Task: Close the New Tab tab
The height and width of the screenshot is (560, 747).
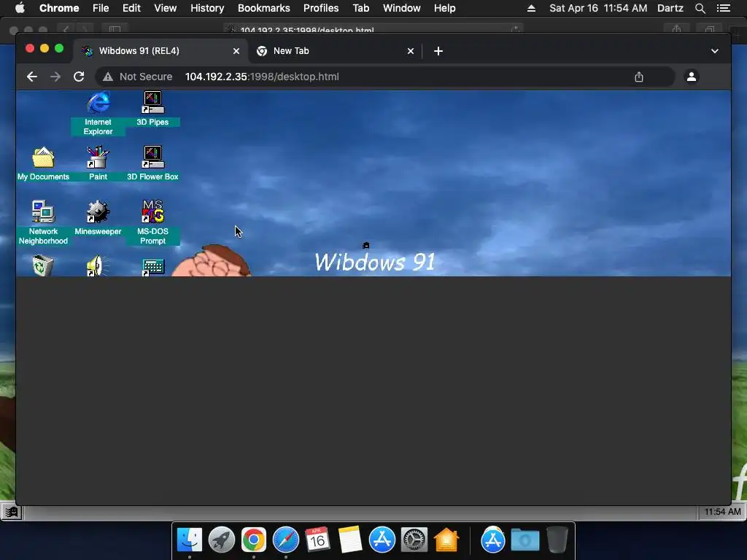Action: point(411,51)
